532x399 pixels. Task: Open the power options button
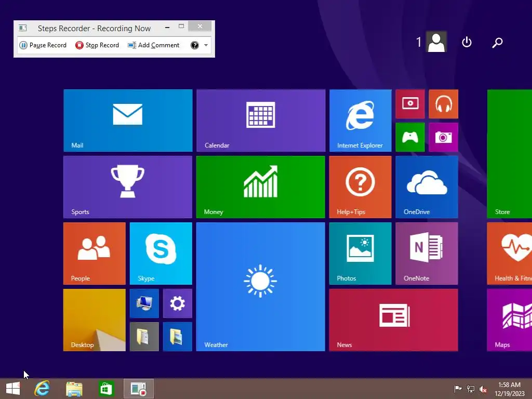467,42
